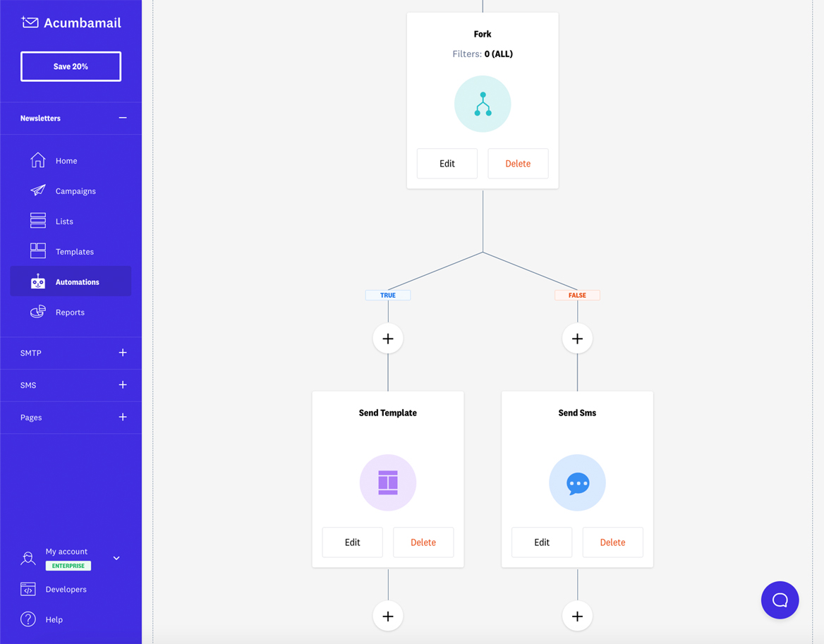Click the speech bubble icon in Send Sms
Image resolution: width=824 pixels, height=644 pixels.
point(577,482)
